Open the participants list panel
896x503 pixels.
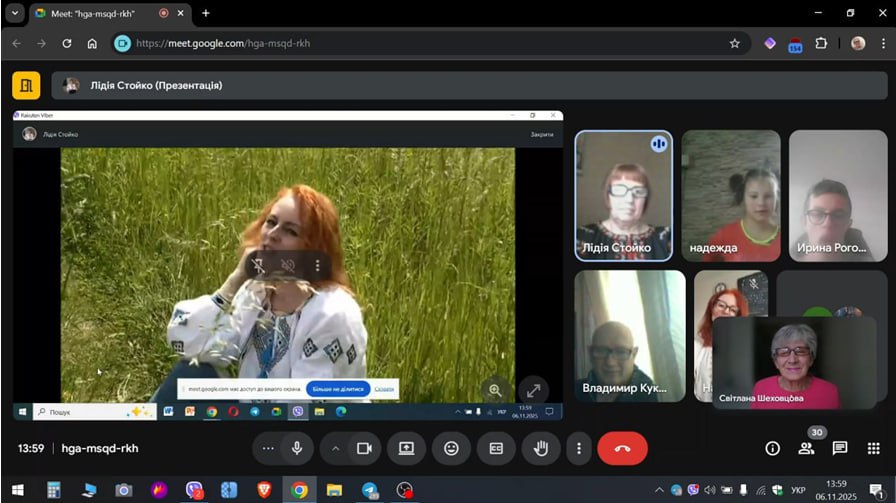pyautogui.click(x=806, y=449)
